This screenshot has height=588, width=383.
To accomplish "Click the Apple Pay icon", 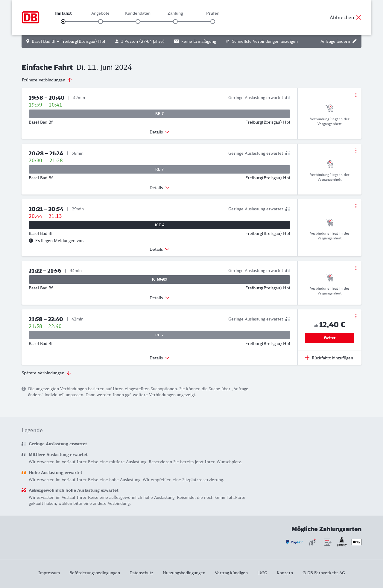I will pos(356,542).
